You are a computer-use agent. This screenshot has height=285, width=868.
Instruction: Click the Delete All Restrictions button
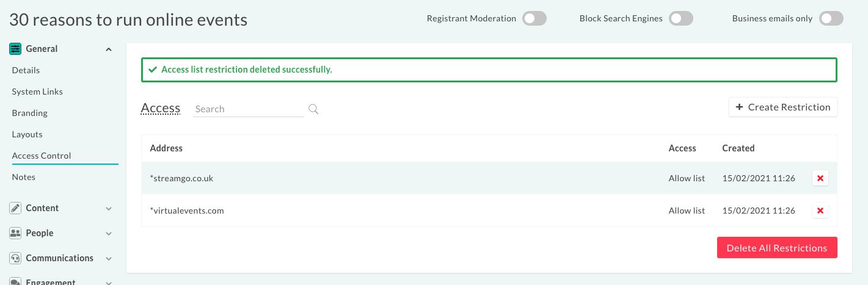[x=777, y=248]
